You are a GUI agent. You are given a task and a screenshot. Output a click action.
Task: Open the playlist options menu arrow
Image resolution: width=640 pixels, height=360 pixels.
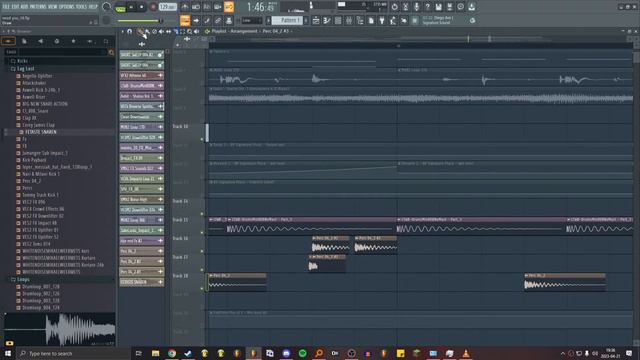(x=122, y=31)
